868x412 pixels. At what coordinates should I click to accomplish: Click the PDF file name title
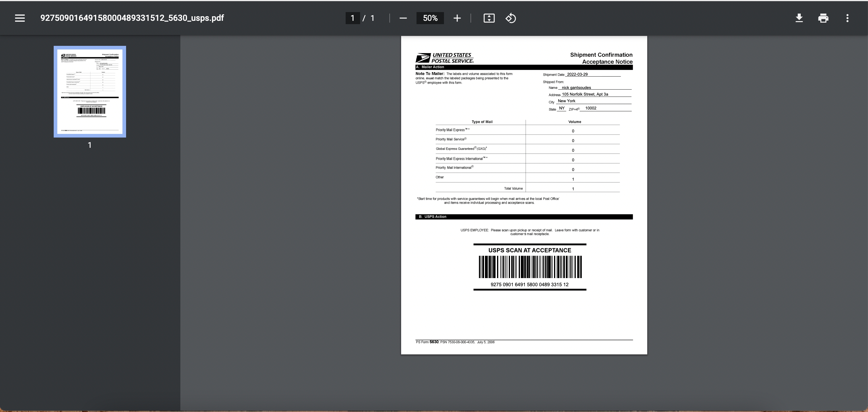pos(132,18)
